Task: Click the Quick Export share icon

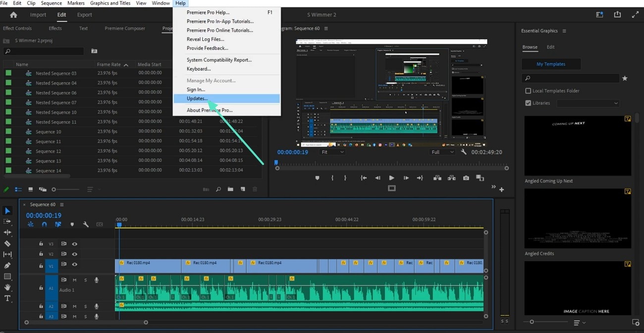Action: pyautogui.click(x=617, y=15)
